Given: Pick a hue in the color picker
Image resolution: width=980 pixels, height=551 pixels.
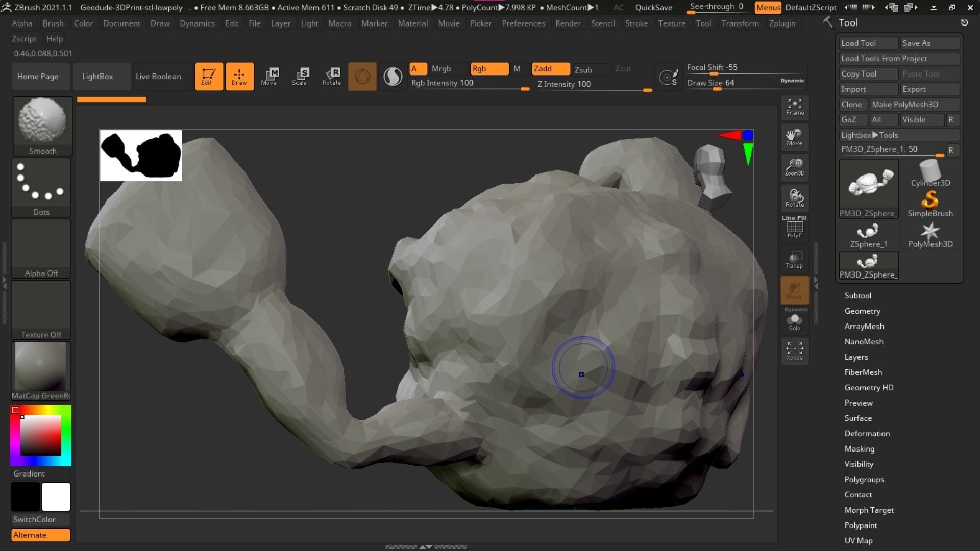Looking at the screenshot, I should coord(41,436).
